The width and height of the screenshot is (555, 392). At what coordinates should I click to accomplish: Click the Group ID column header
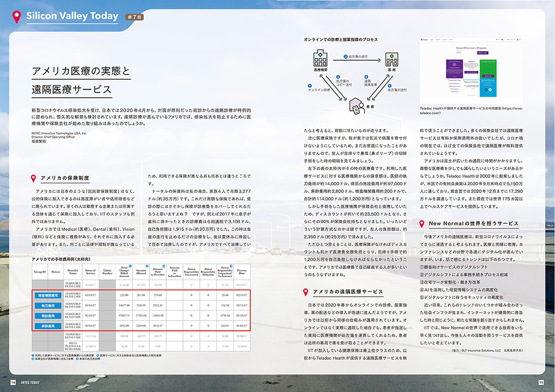pyautogui.click(x=39, y=272)
